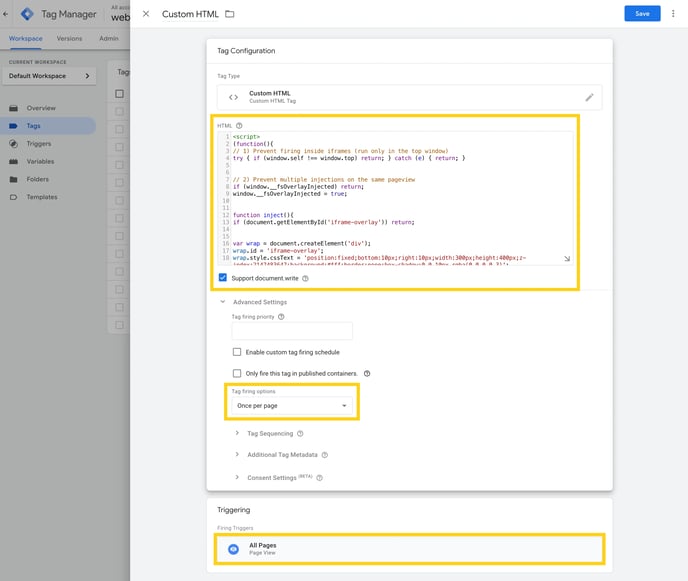This screenshot has height=581, width=688.
Task: Expand Additional Tag Metadata section
Action: 237,454
